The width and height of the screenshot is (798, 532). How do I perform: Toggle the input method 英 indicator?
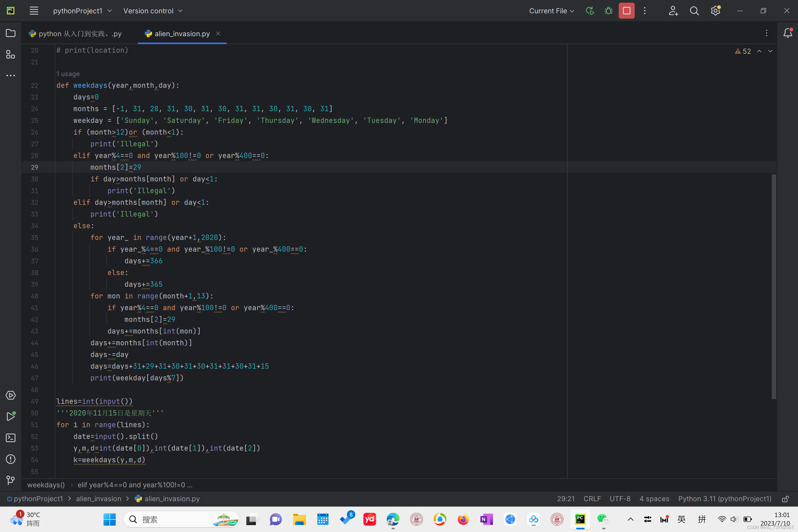pyautogui.click(x=681, y=519)
